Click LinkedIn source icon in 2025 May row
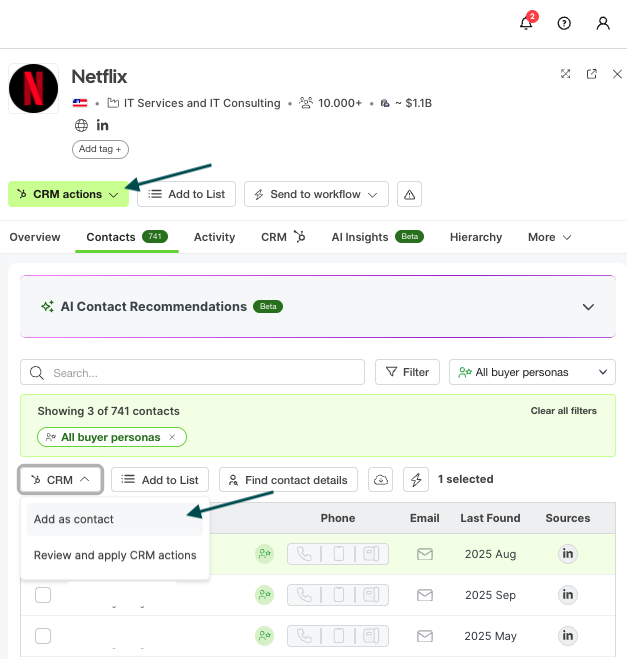Viewport: 627px width, 659px height. (x=568, y=635)
